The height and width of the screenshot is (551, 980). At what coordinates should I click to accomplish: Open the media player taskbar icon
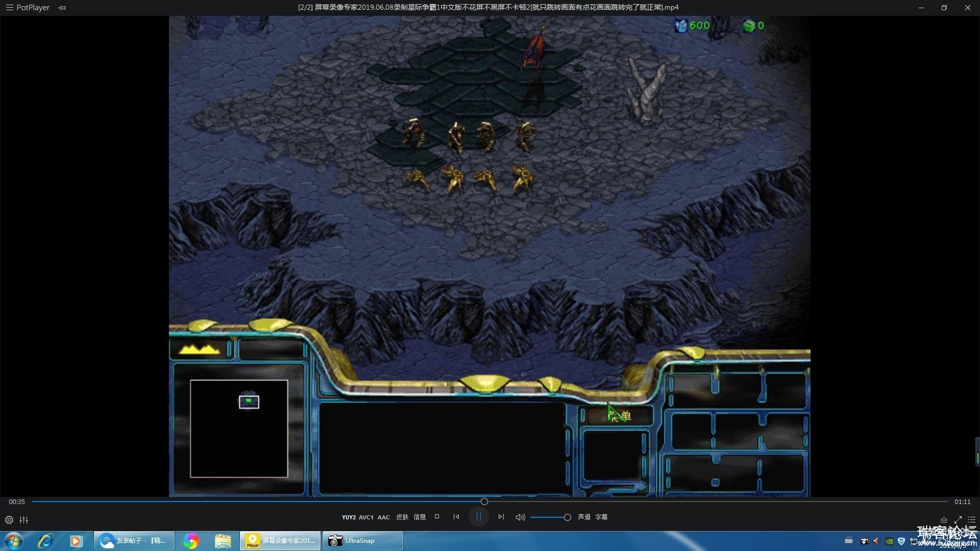coord(76,541)
